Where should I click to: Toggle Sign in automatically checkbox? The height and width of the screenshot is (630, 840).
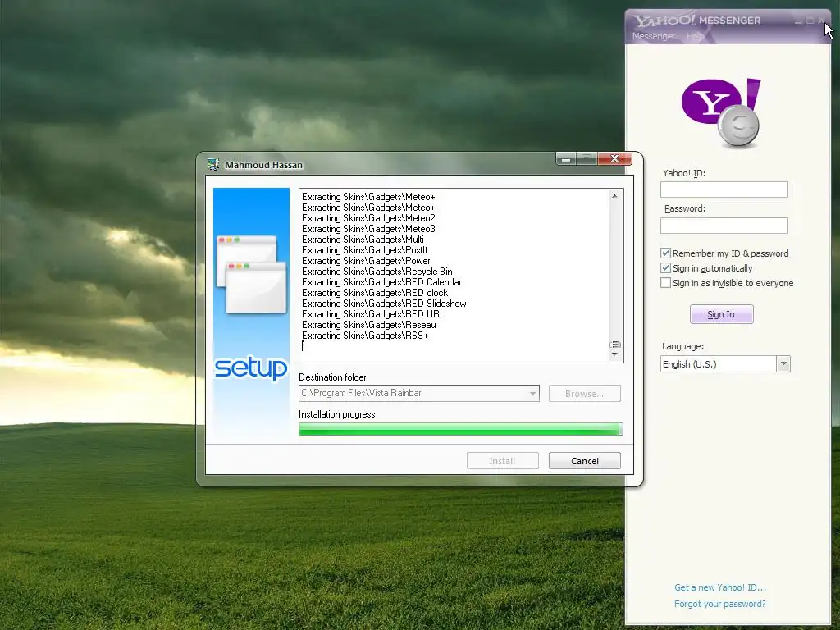665,268
